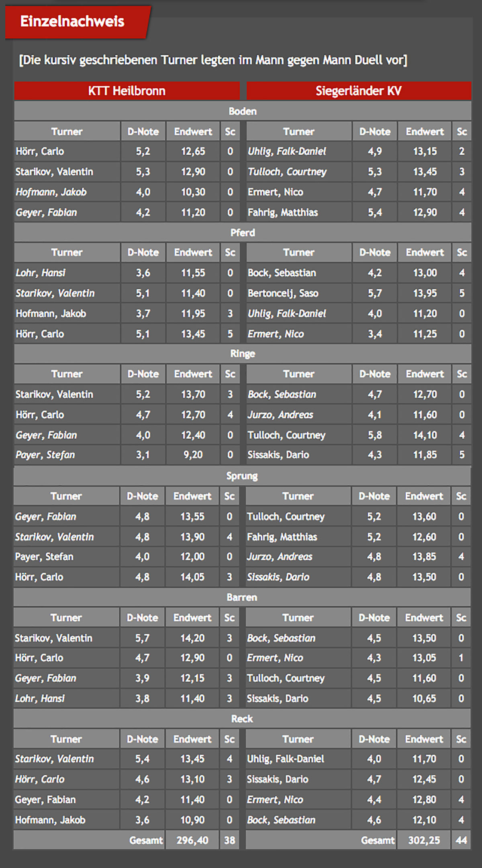Click the Ringe section header row
This screenshot has width=482, height=868.
[x=243, y=354]
